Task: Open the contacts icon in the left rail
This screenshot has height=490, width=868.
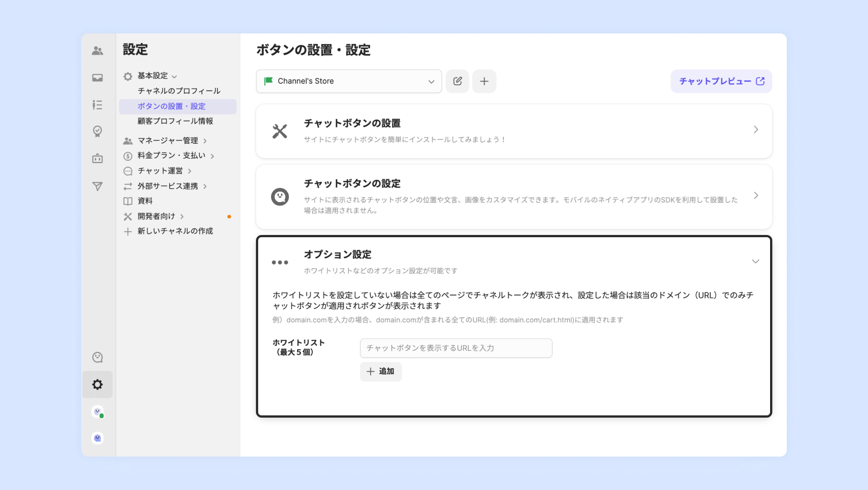Action: (97, 51)
